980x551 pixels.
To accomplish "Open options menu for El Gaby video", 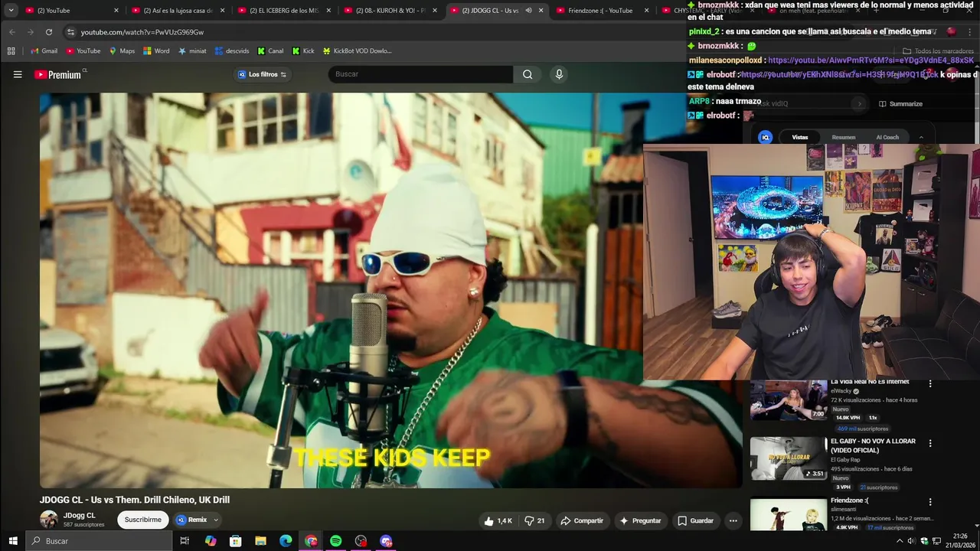I will point(930,443).
